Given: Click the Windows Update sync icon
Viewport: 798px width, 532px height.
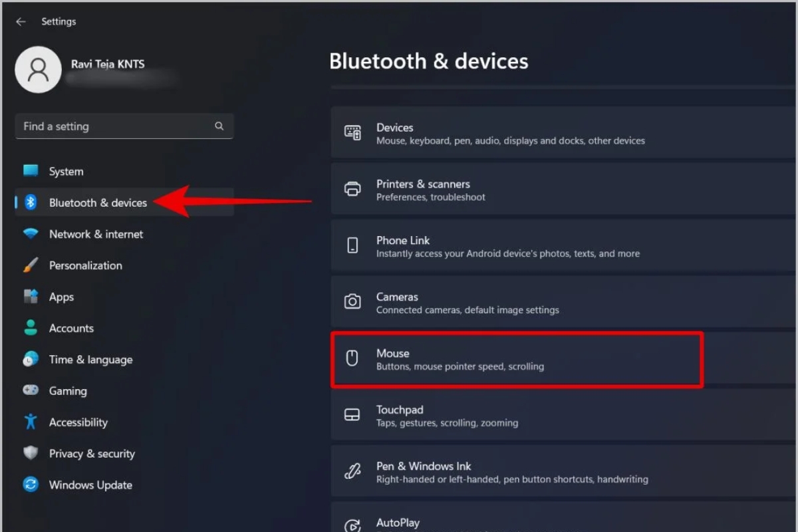Looking at the screenshot, I should click(31, 485).
